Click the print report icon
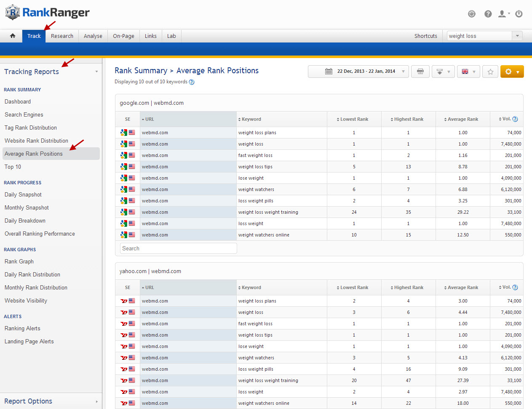Screen dimensions: 532x409 pyautogui.click(x=420, y=72)
